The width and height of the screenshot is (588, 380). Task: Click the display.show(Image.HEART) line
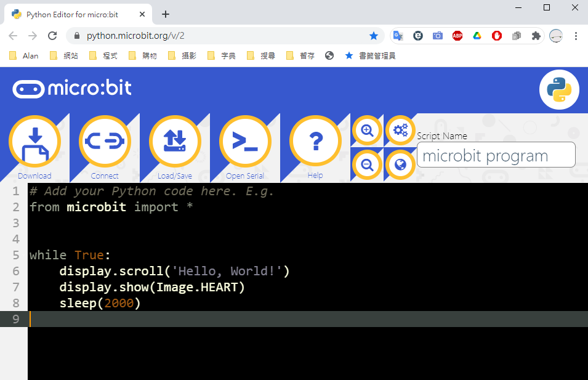coord(152,287)
